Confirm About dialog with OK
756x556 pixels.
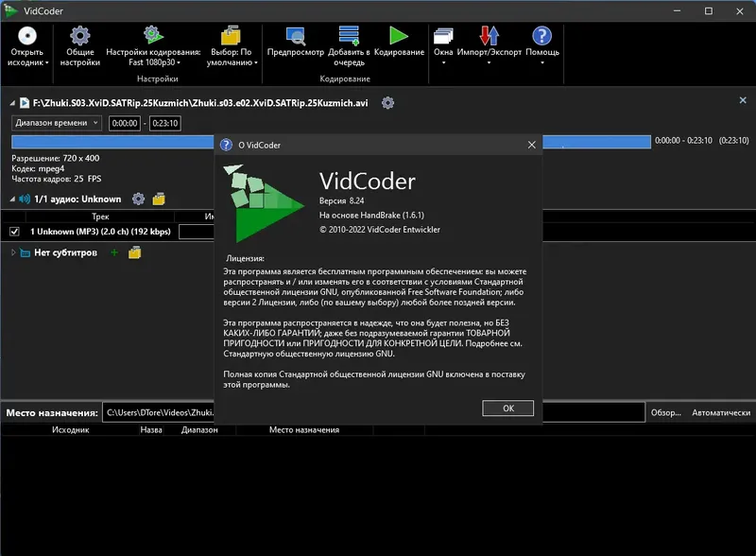[507, 408]
